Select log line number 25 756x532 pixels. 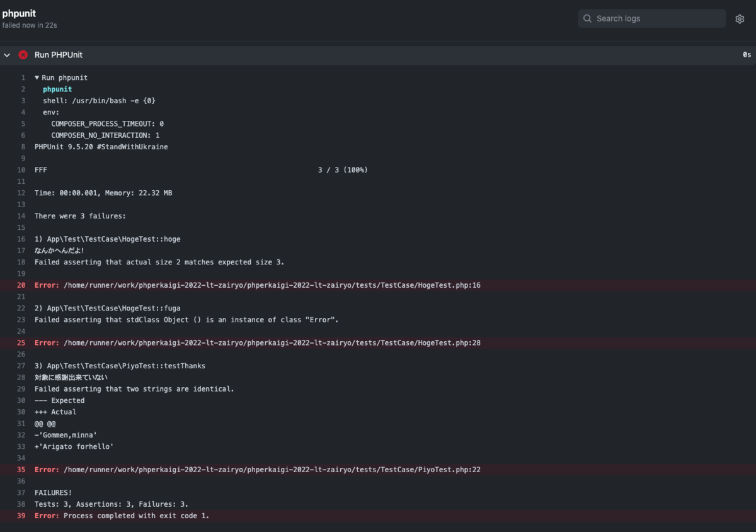pyautogui.click(x=21, y=343)
